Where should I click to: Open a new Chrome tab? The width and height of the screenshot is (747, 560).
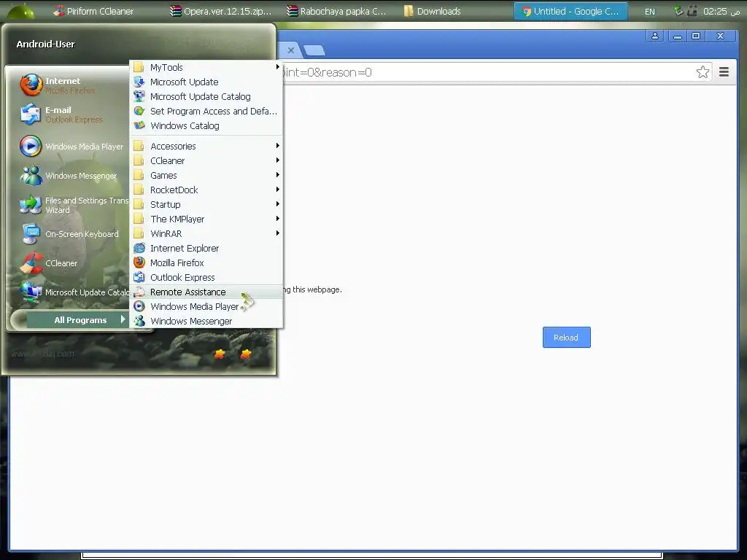click(x=314, y=50)
